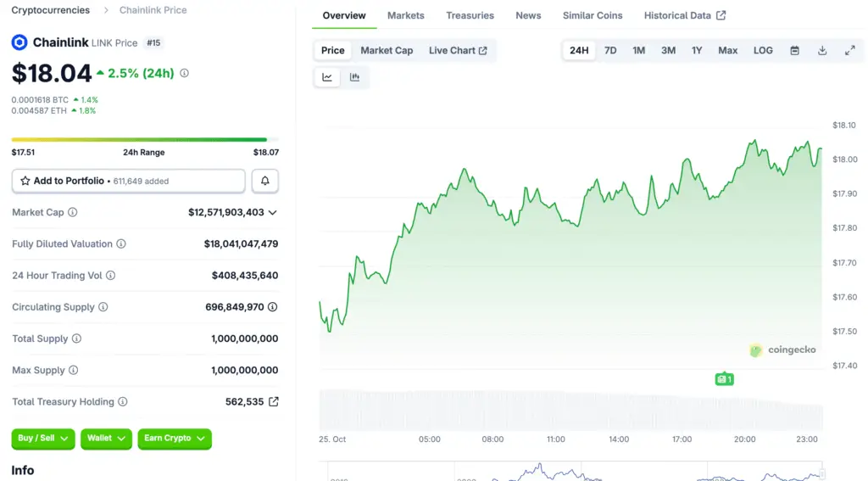The image size is (868, 481).
Task: Toggle LOG scale on chart
Action: coord(763,51)
